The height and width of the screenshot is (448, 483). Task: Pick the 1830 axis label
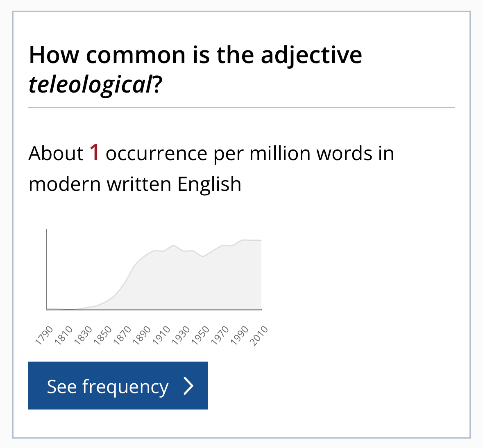coord(84,335)
